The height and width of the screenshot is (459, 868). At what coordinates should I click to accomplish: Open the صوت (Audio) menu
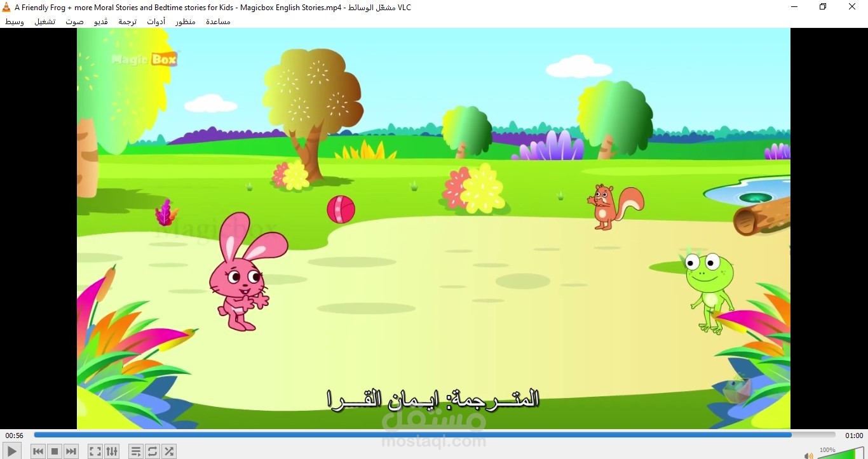(x=74, y=22)
